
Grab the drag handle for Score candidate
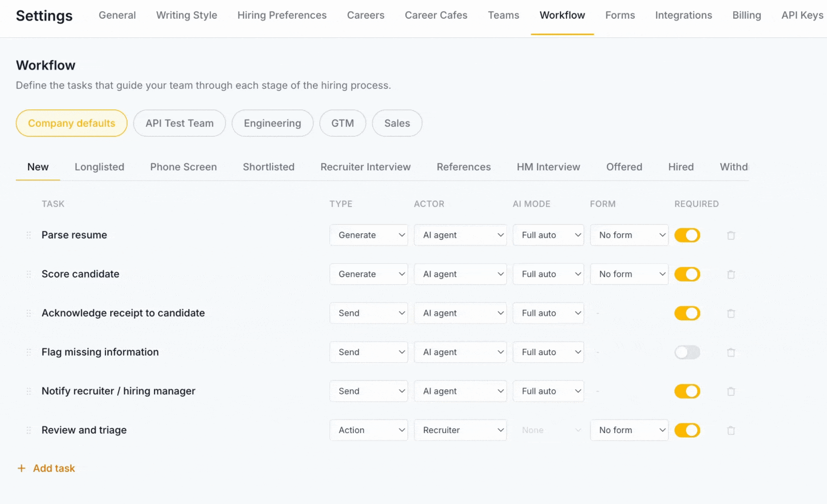(x=28, y=274)
